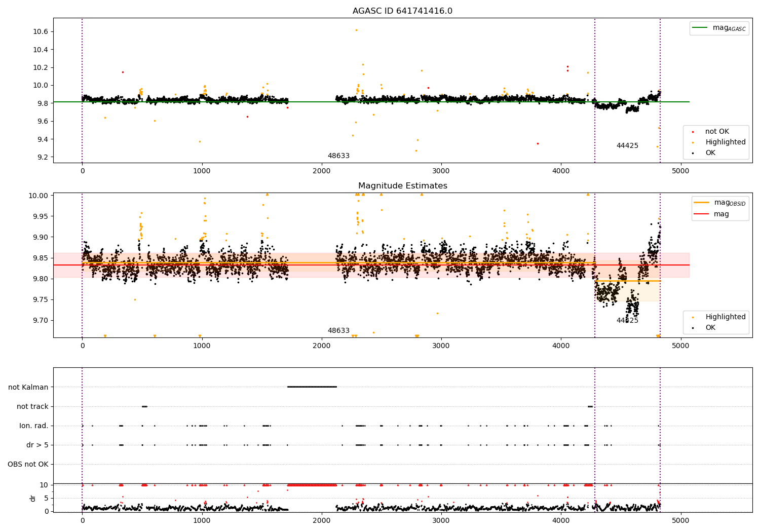Click the '48633' obsid label in top plot
Viewport: 760px width, 532px height.
338,156
